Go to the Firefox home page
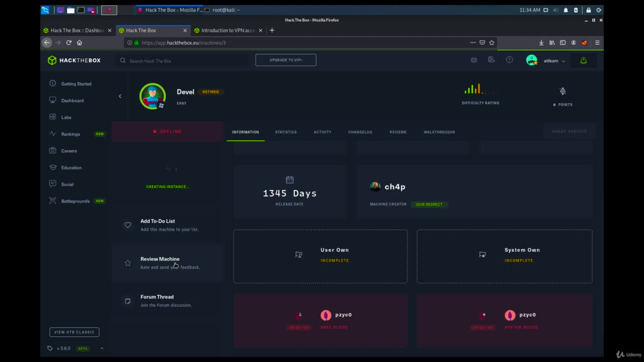Viewport: 644px width, 362px height. point(79,43)
